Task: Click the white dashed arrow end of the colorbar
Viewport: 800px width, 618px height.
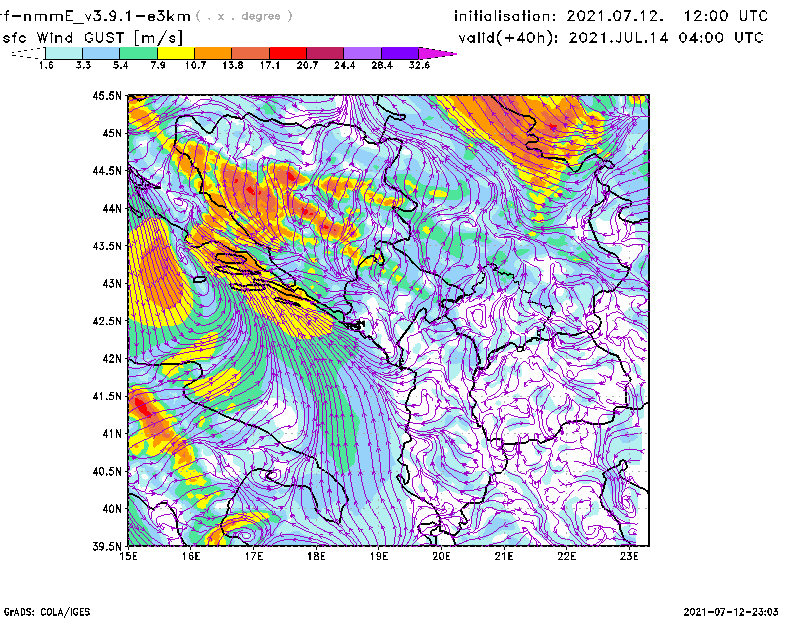Action: coord(28,53)
